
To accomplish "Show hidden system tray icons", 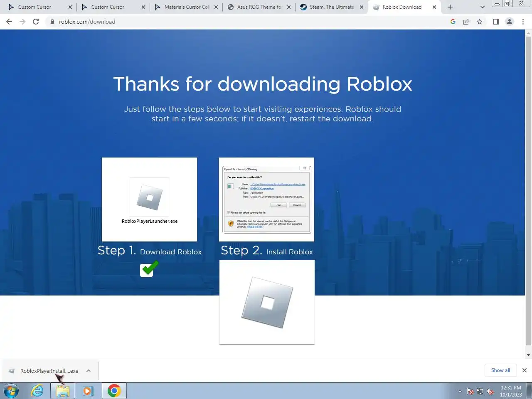I will click(x=460, y=391).
